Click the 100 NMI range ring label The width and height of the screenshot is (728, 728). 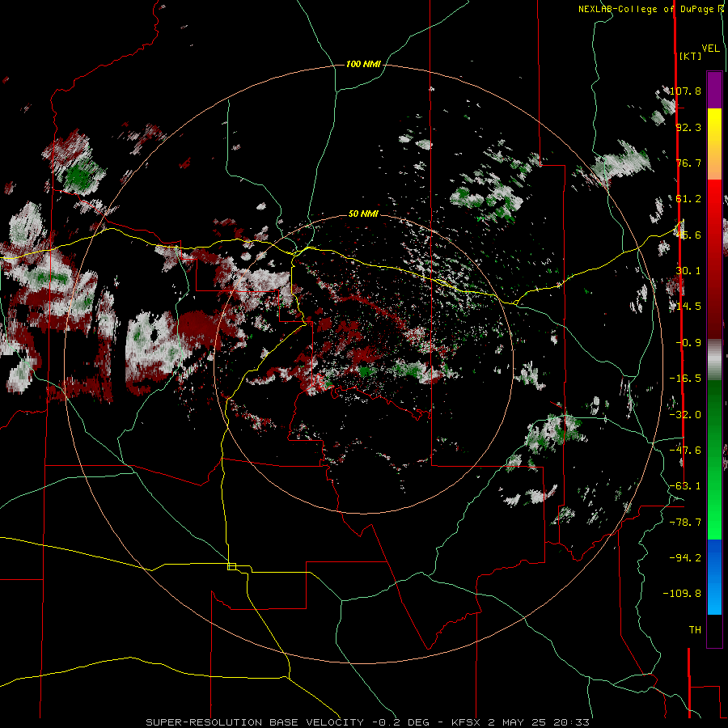point(363,64)
